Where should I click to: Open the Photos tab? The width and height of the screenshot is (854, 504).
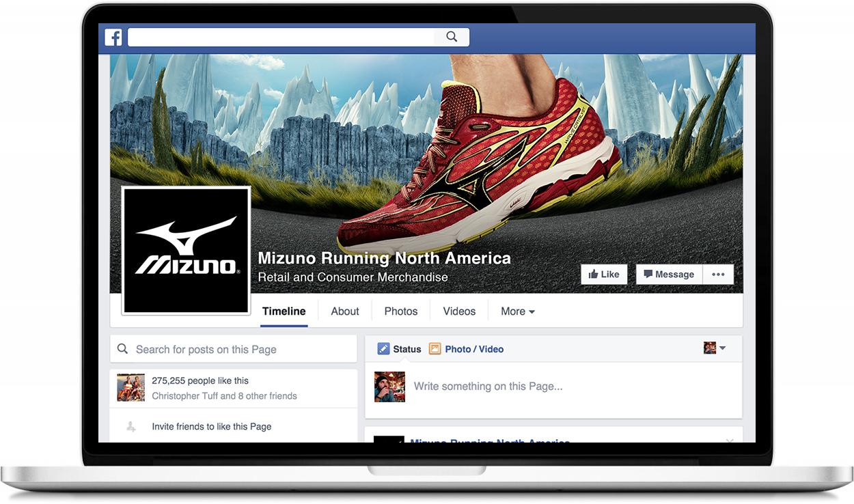[x=401, y=311]
